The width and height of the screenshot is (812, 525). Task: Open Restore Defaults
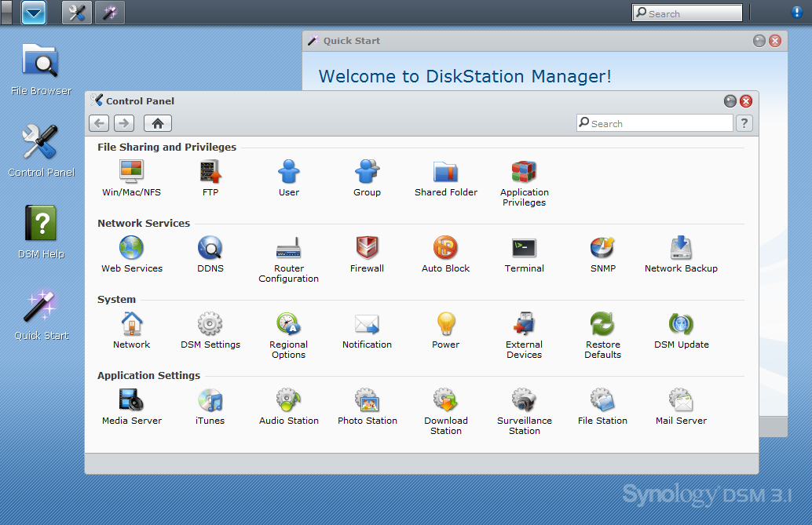(603, 336)
